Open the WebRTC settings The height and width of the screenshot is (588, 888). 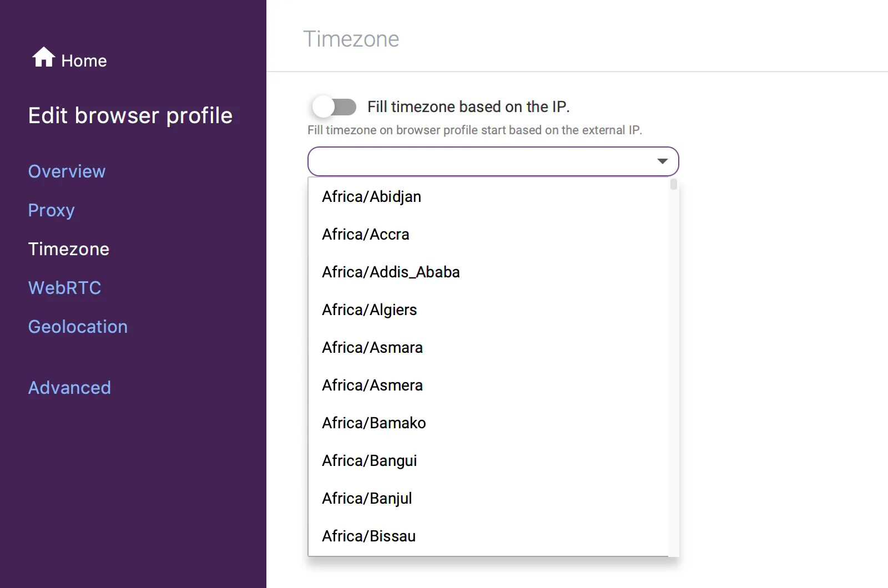point(64,288)
